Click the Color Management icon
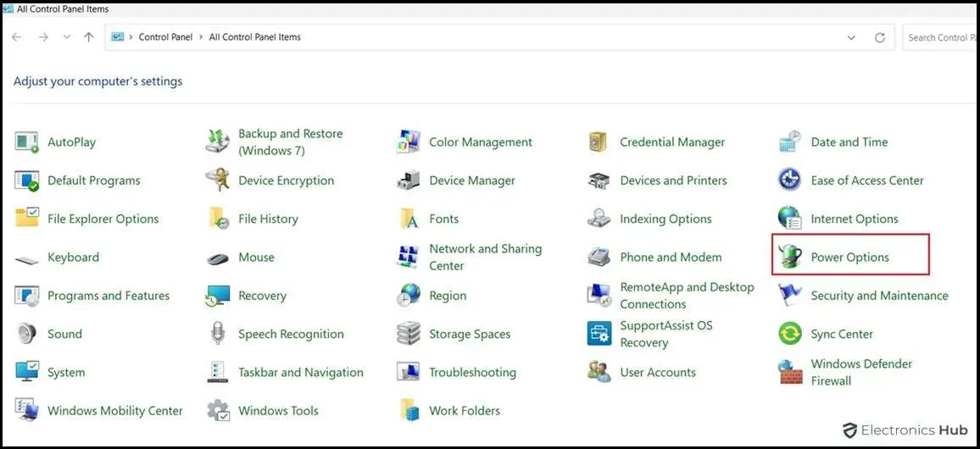Image resolution: width=980 pixels, height=449 pixels. pyautogui.click(x=409, y=142)
